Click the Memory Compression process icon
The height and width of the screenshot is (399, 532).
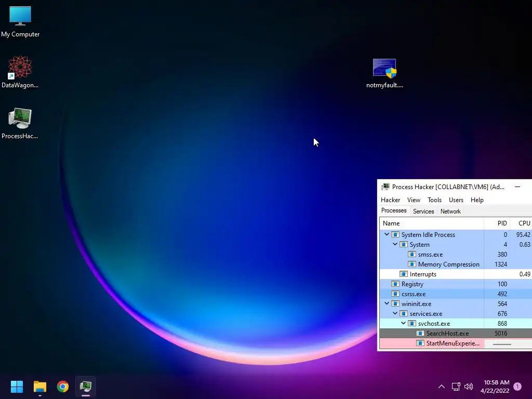(x=412, y=264)
